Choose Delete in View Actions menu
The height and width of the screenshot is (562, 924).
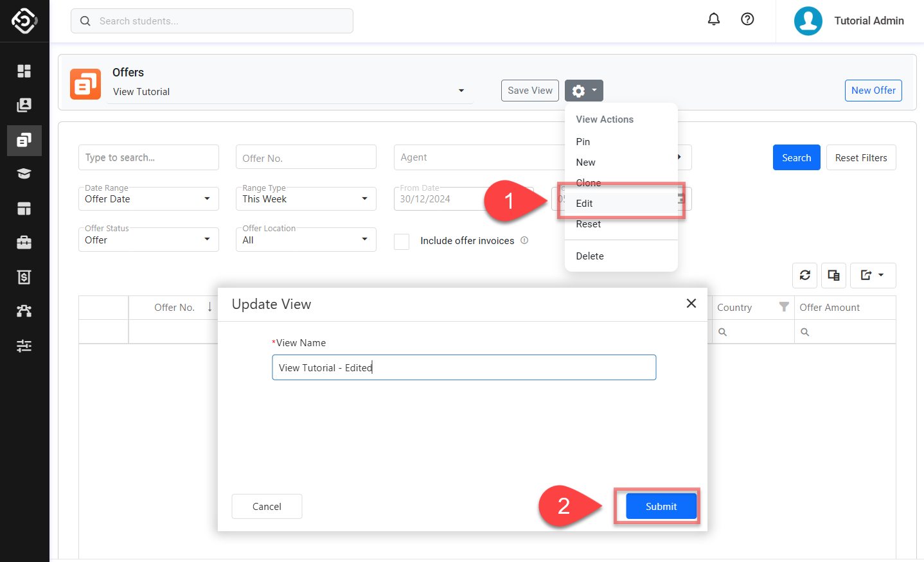(589, 256)
